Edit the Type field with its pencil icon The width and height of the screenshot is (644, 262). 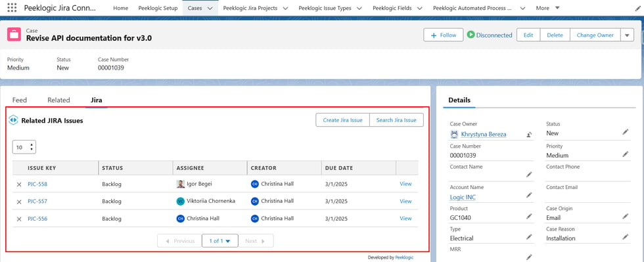click(x=529, y=236)
